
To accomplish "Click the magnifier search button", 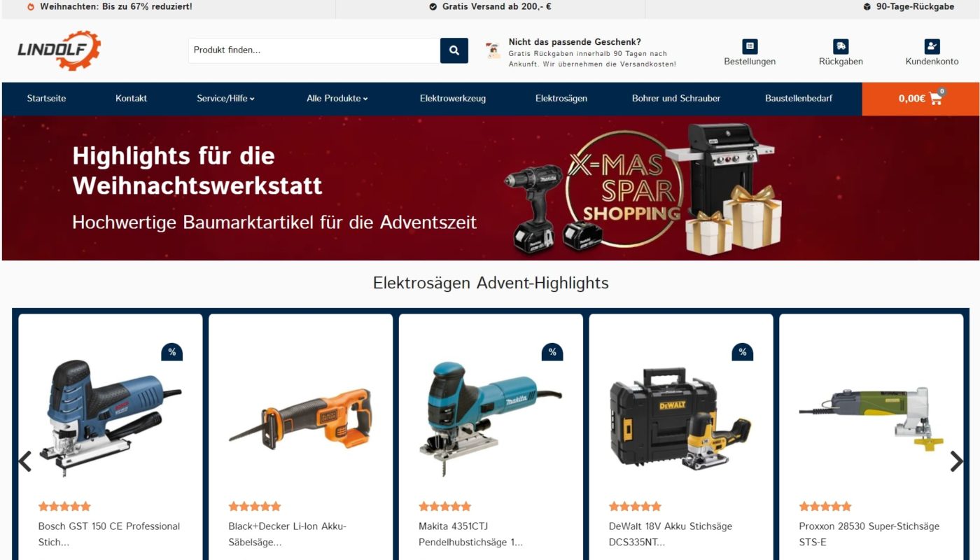I will coord(454,50).
